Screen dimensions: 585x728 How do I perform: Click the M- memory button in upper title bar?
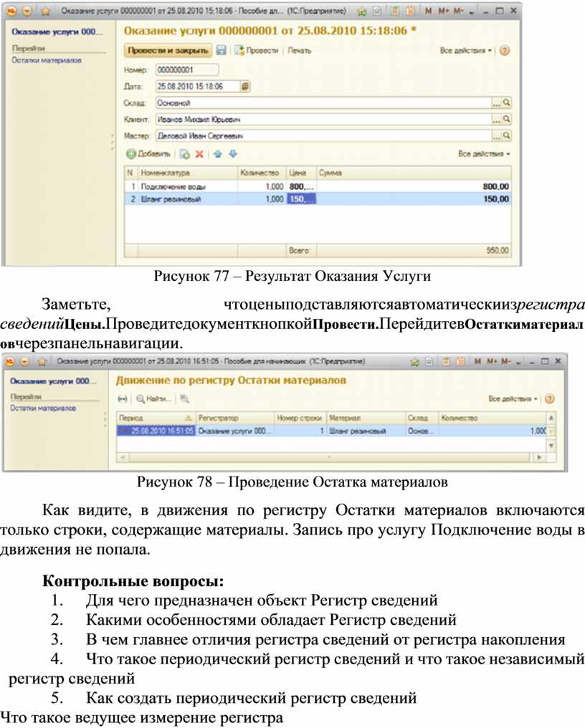459,11
